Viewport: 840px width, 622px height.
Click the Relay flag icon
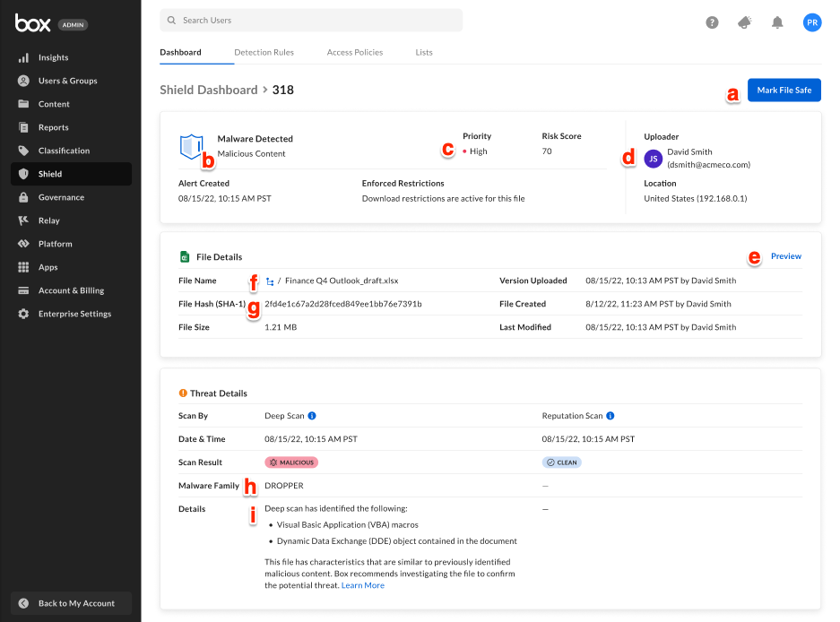23,220
